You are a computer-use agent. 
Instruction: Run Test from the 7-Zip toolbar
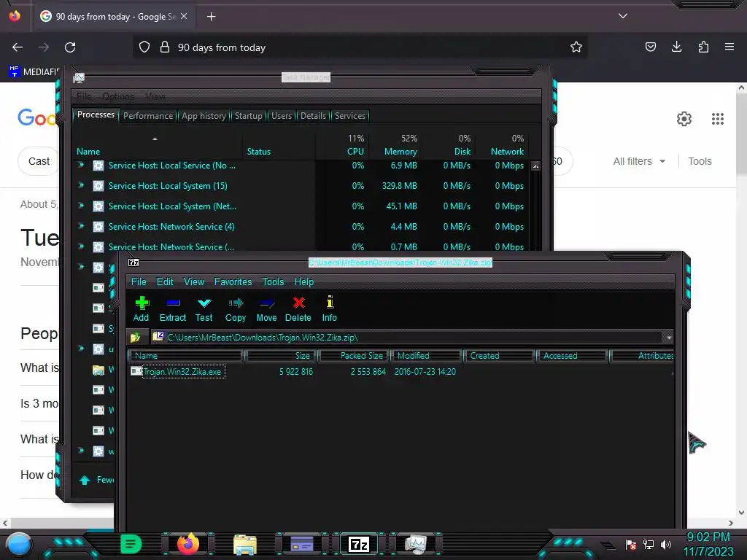204,309
